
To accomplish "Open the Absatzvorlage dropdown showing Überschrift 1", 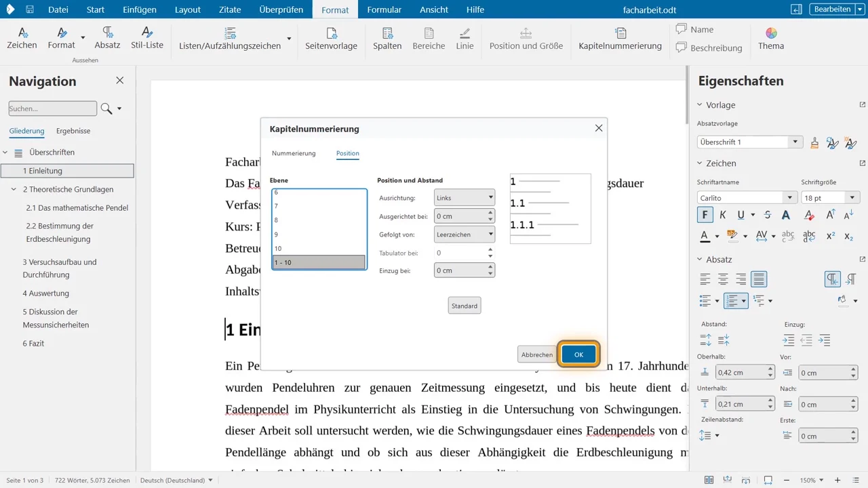I will (x=750, y=142).
